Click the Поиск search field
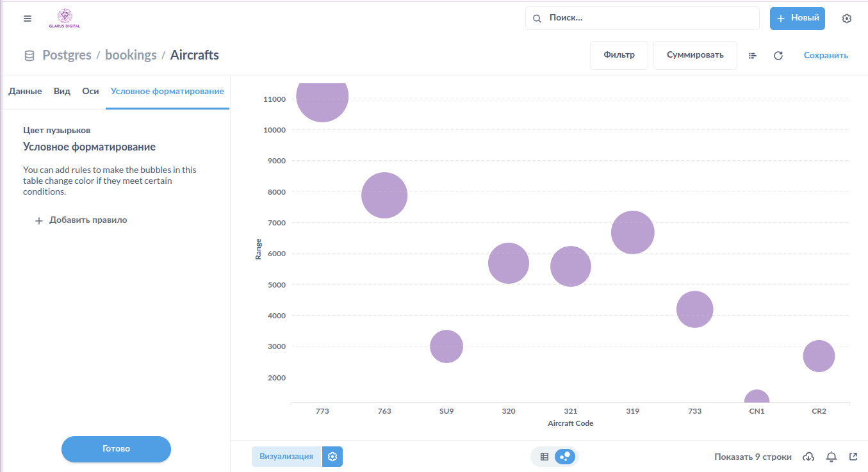The height and width of the screenshot is (472, 868). (642, 19)
